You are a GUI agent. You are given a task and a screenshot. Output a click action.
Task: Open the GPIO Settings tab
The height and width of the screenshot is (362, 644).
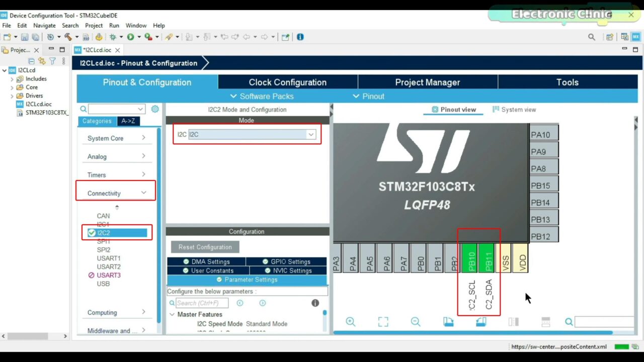pos(286,261)
